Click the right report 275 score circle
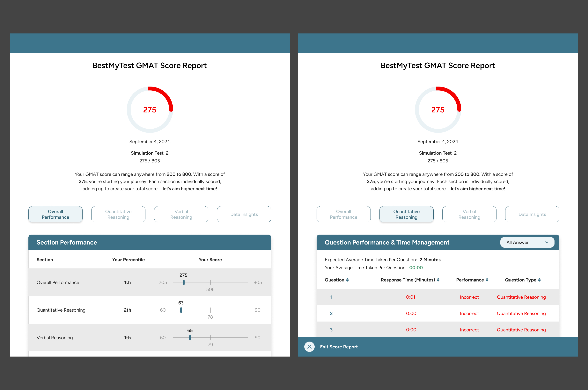Screen dimensions: 588x390 point(438,110)
